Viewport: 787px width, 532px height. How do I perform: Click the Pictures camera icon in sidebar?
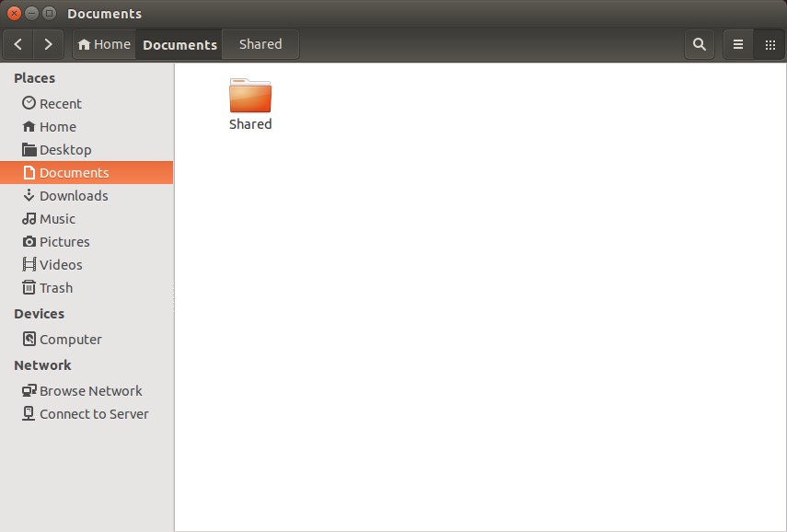tap(29, 242)
